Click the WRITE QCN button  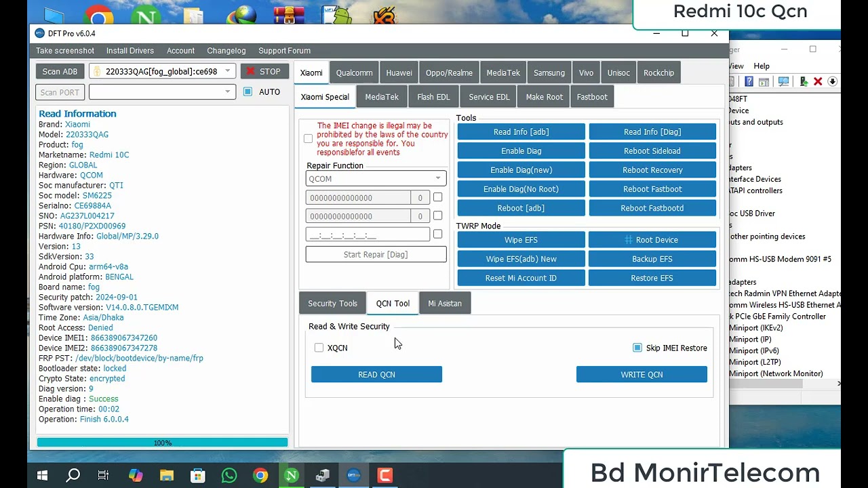(642, 374)
